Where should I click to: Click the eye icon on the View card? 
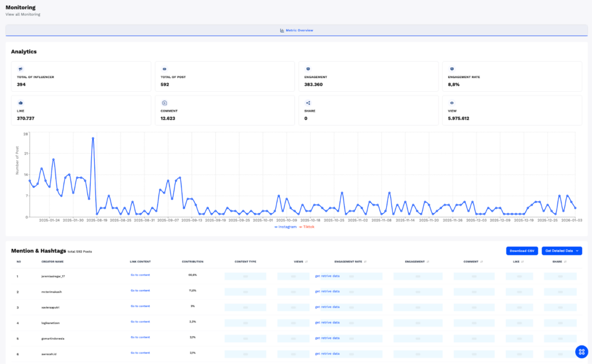452,103
